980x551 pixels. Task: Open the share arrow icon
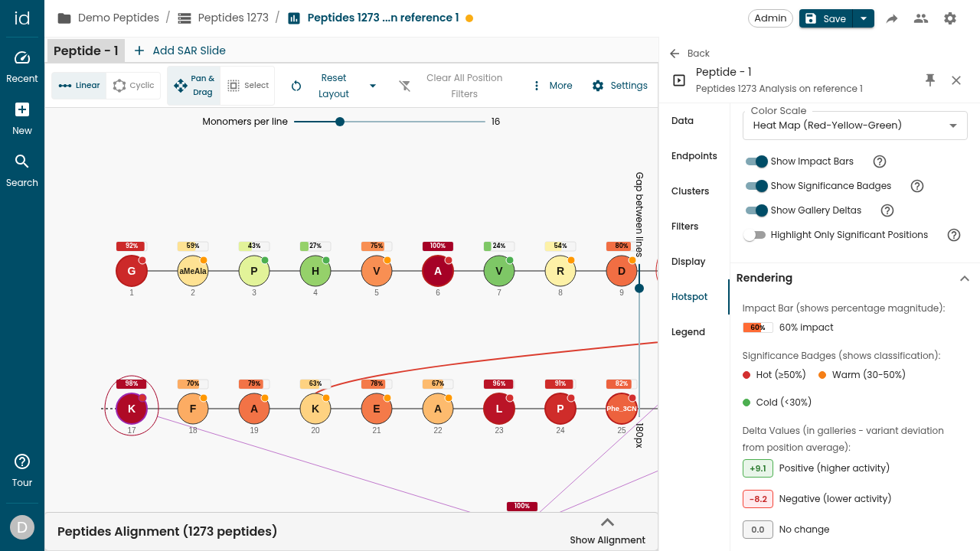click(892, 18)
